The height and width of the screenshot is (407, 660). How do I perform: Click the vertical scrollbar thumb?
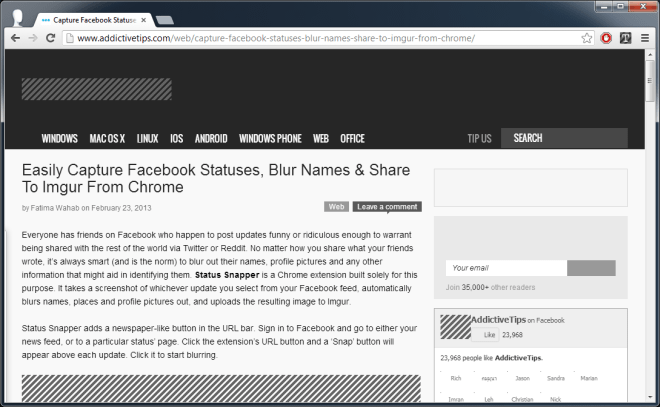pos(650,80)
